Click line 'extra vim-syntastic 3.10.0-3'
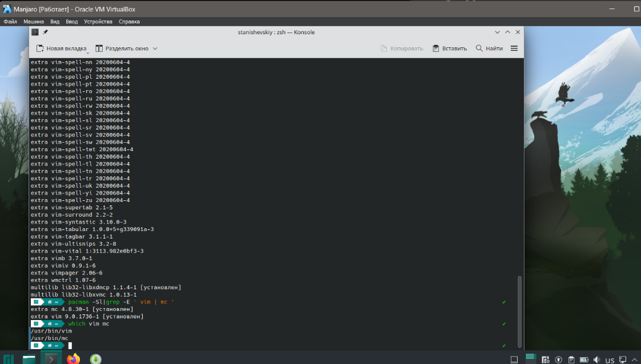The height and width of the screenshot is (364, 641). pos(78,222)
